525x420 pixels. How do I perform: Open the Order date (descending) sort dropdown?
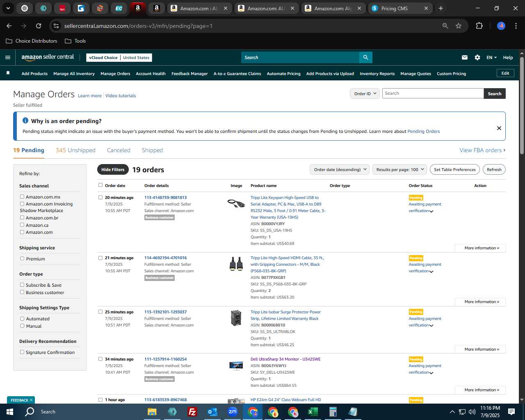[340, 169]
